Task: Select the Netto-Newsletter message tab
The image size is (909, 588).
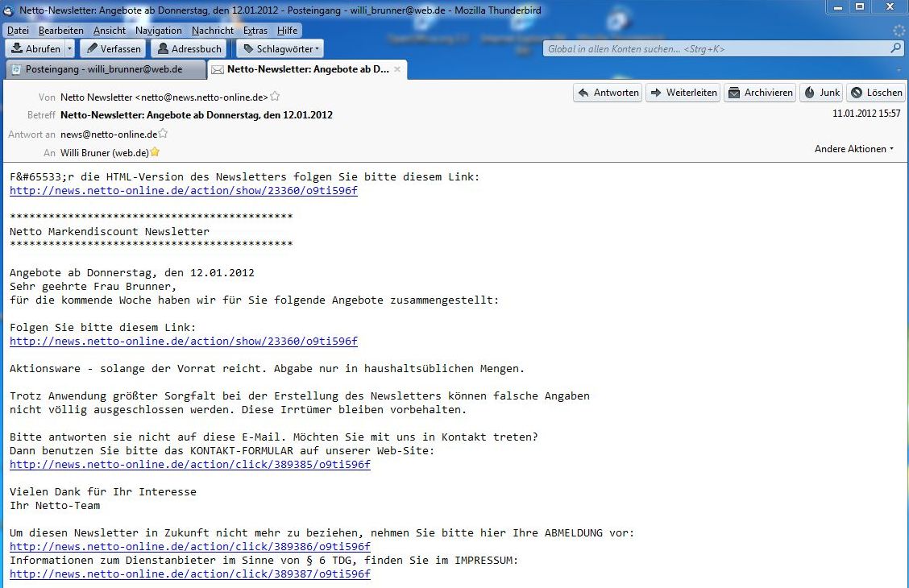Action: pos(307,69)
